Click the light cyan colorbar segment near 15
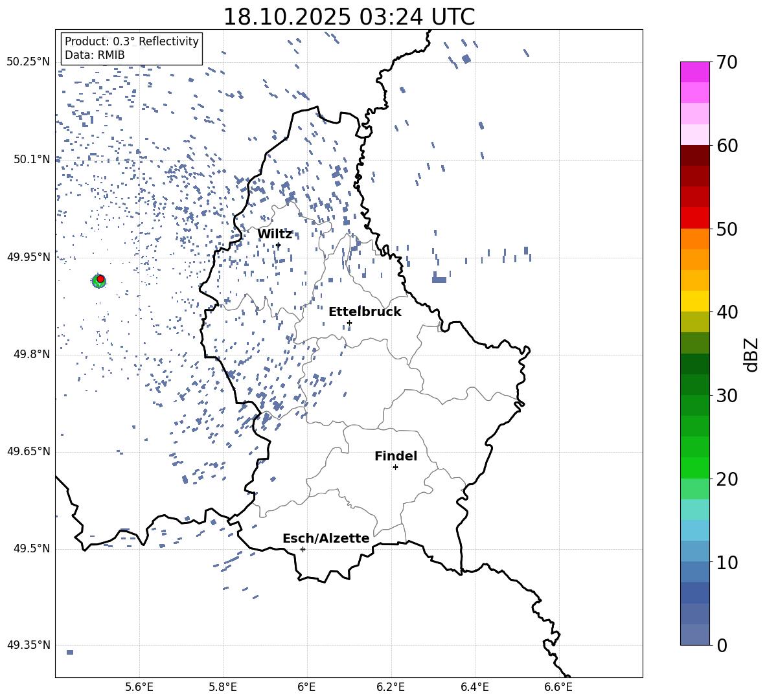The height and width of the screenshot is (700, 767). [695, 510]
